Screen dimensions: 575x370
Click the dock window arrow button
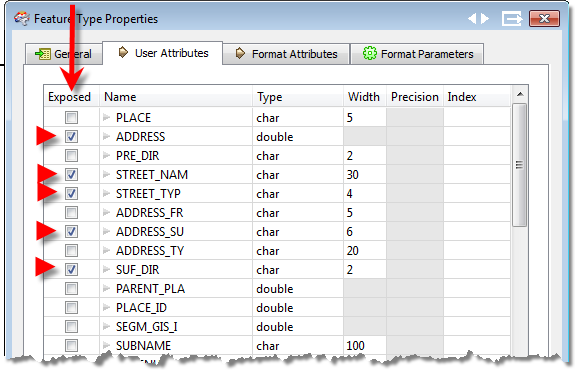coord(512,18)
